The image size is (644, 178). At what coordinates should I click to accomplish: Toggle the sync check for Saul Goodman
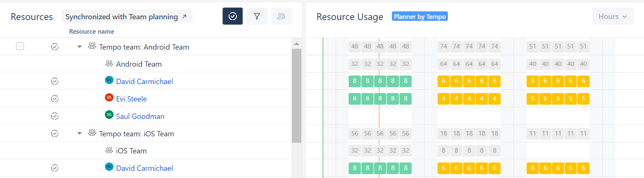tap(55, 116)
